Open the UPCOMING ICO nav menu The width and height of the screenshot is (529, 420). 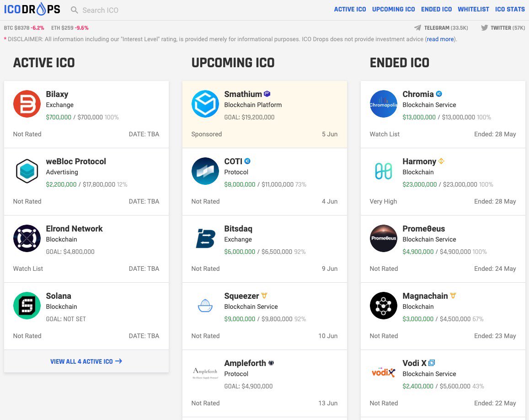tap(393, 10)
